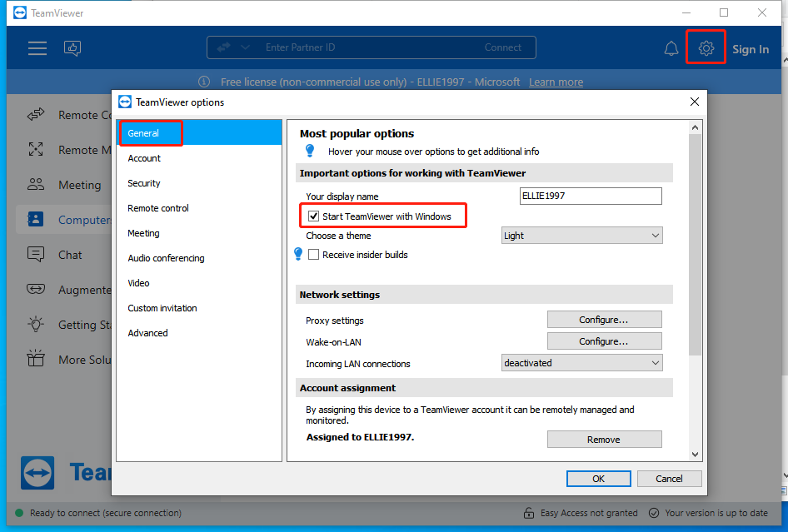Select the Meeting options tab

[x=199, y=233]
